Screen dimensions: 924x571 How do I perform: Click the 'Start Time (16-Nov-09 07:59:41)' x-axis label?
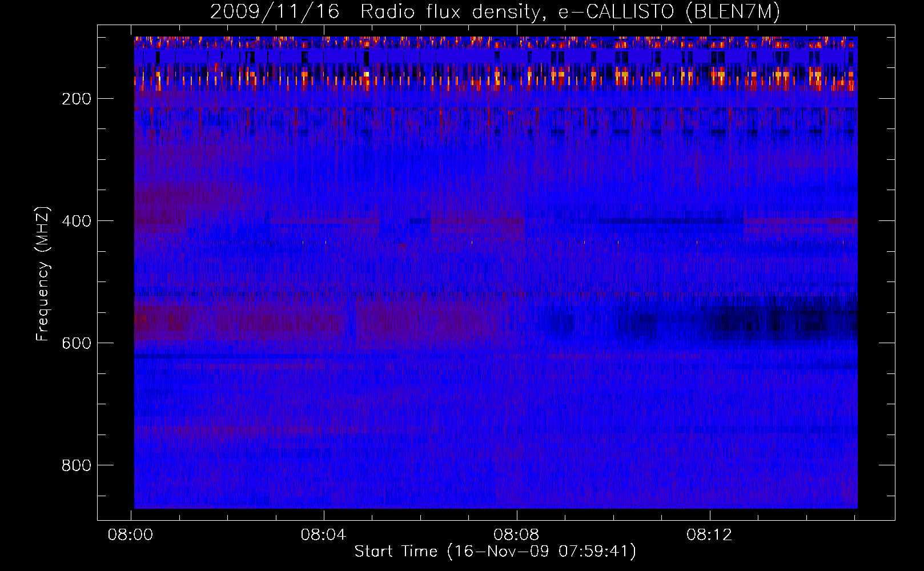[495, 552]
